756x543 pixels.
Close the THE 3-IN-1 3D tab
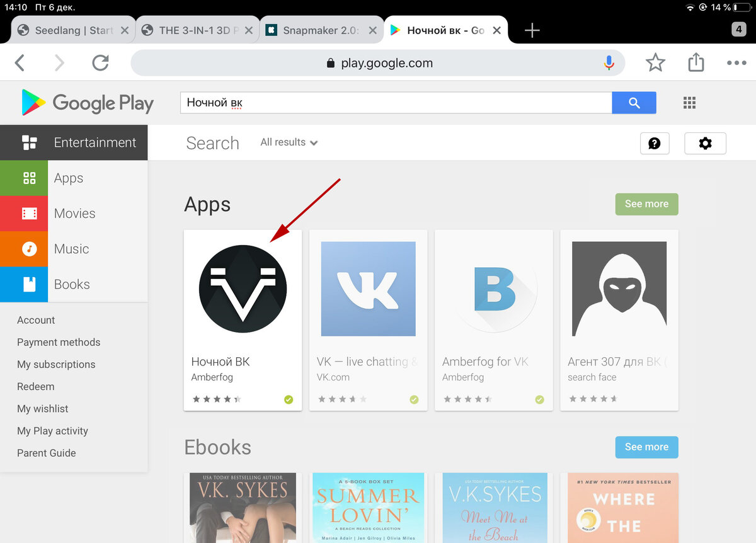[248, 30]
